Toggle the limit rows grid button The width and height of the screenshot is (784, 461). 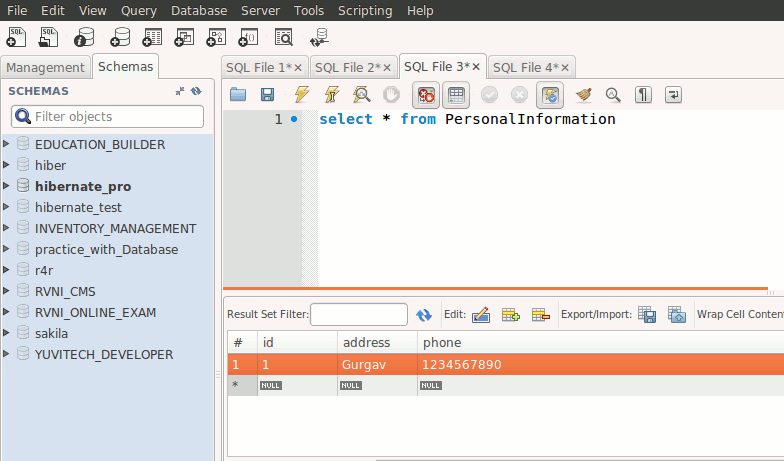456,95
